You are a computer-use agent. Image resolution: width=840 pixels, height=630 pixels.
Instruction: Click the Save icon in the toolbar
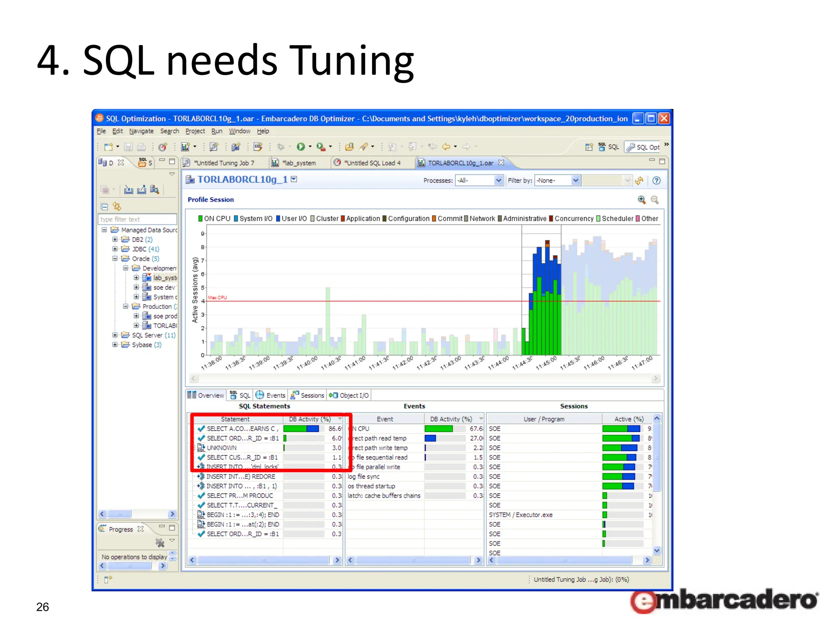128,147
